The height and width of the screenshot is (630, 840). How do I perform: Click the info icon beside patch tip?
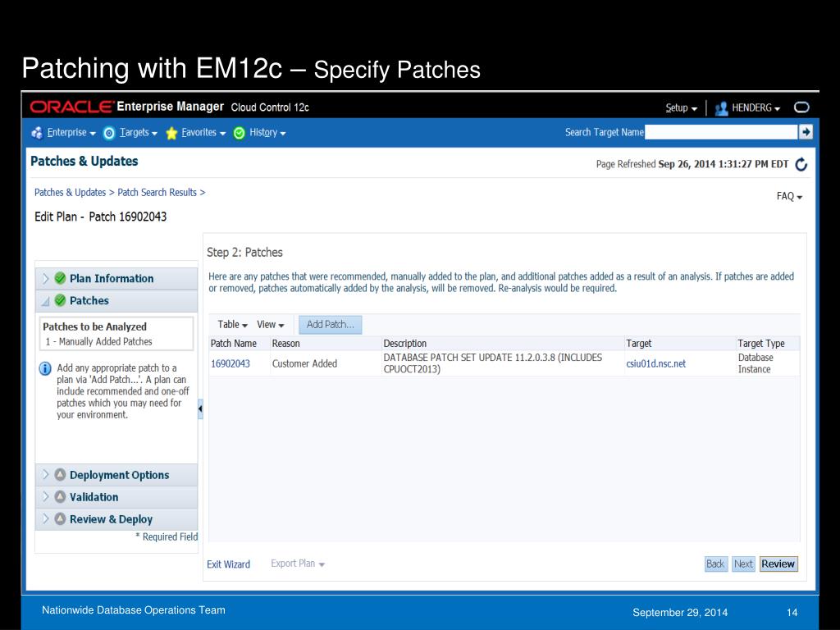pos(46,368)
